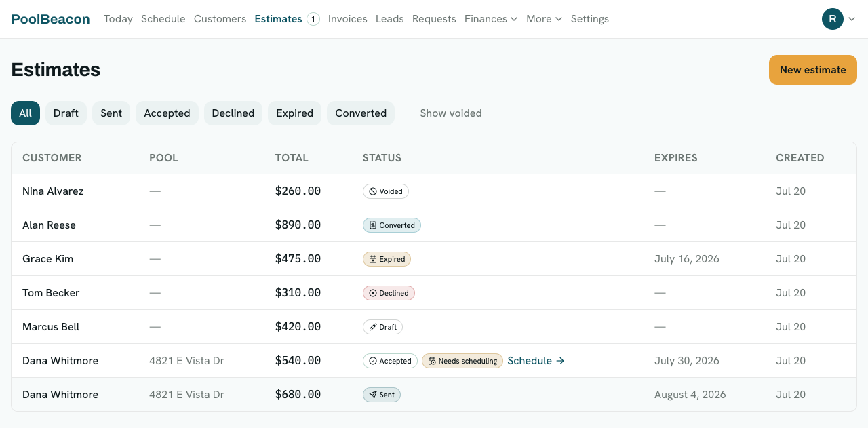The height and width of the screenshot is (428, 868).
Task: Click the August 4, 2026 expiry date
Action: click(x=690, y=395)
